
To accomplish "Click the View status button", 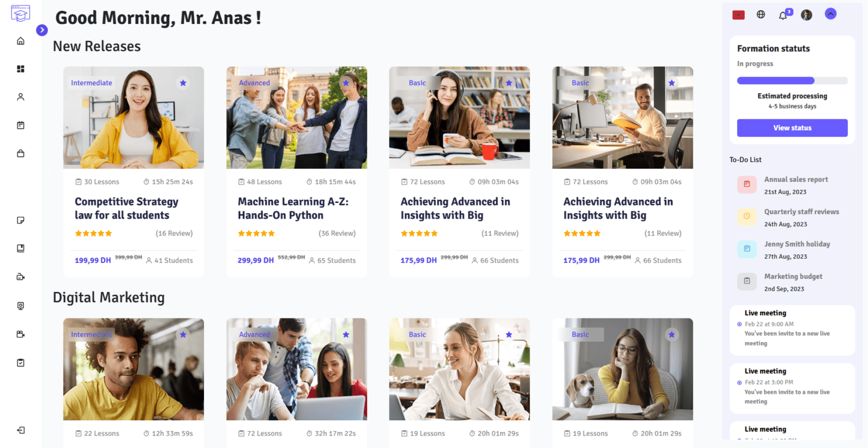I will (792, 128).
